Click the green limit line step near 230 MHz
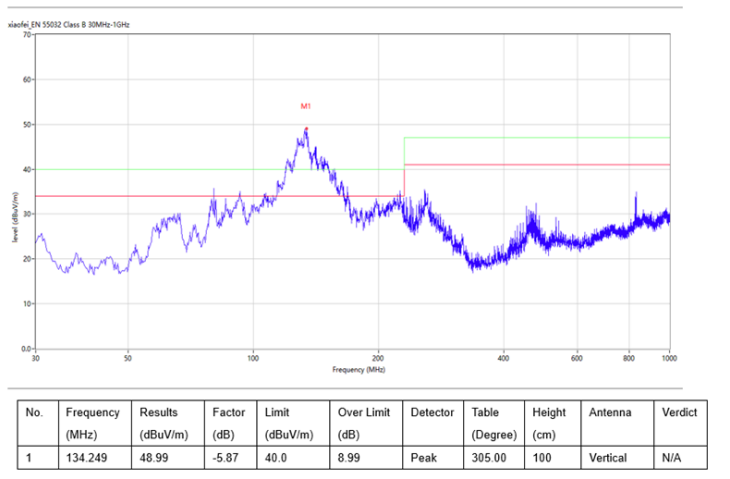This screenshot has width=730, height=479. [x=404, y=152]
